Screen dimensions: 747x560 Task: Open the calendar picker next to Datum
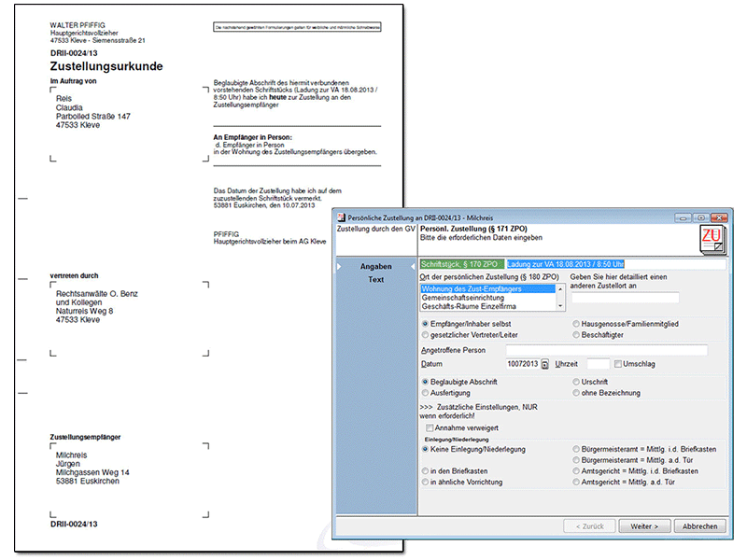545,364
